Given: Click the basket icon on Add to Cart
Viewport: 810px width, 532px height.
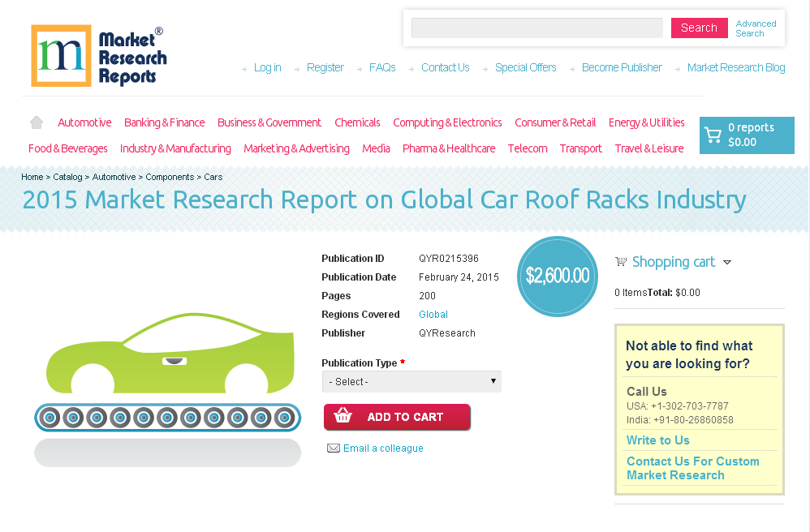Looking at the screenshot, I should tap(344, 416).
